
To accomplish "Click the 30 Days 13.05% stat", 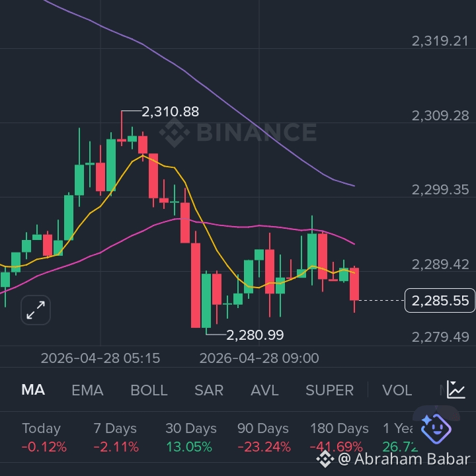I will (x=190, y=438).
